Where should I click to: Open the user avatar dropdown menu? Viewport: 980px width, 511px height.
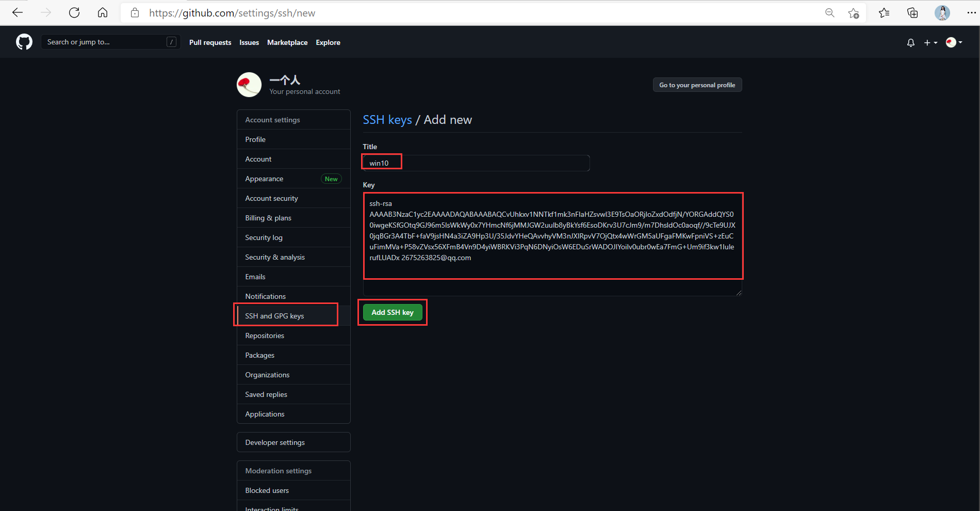click(954, 43)
